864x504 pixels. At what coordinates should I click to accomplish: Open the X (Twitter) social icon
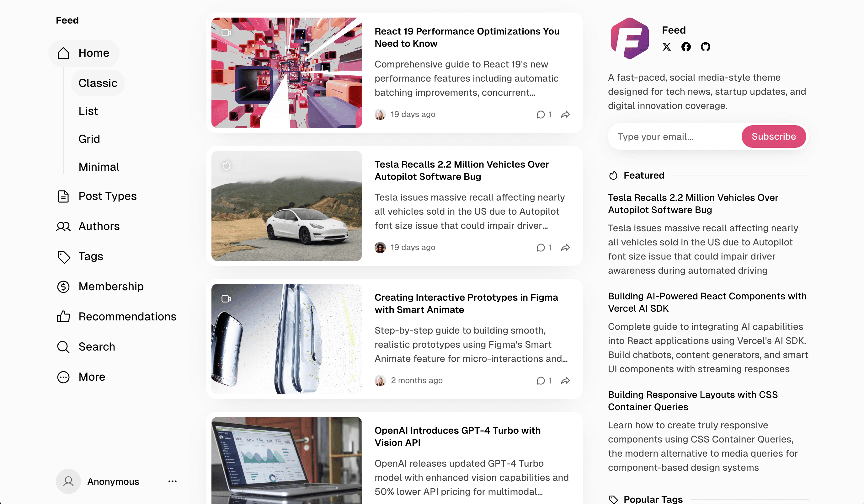(x=667, y=47)
